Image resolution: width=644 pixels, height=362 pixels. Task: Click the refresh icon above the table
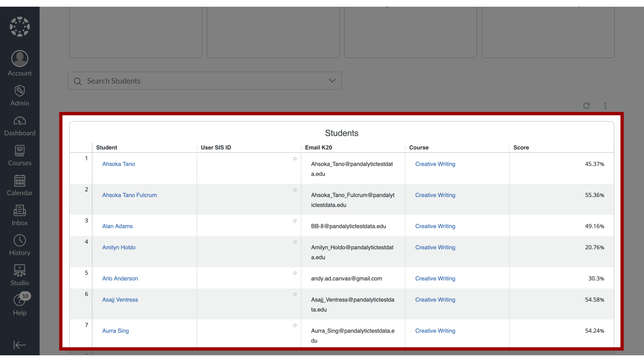[x=586, y=106]
